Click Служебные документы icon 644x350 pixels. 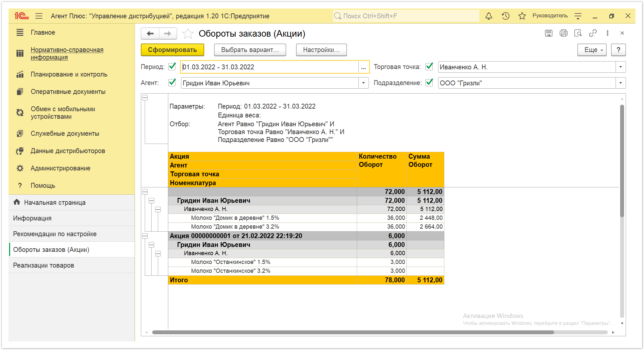[x=20, y=133]
